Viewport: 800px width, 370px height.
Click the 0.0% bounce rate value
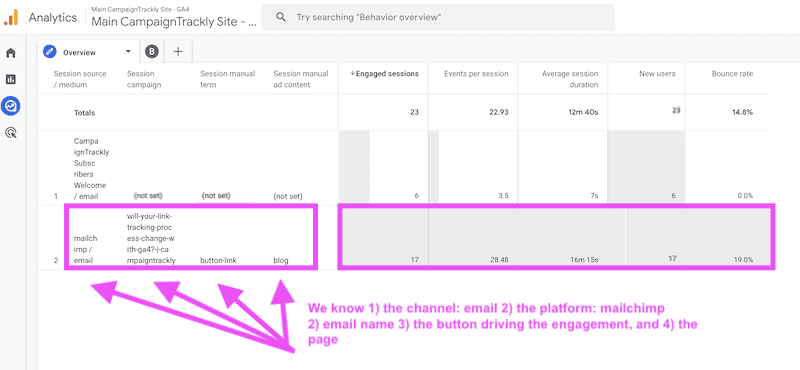coord(744,196)
